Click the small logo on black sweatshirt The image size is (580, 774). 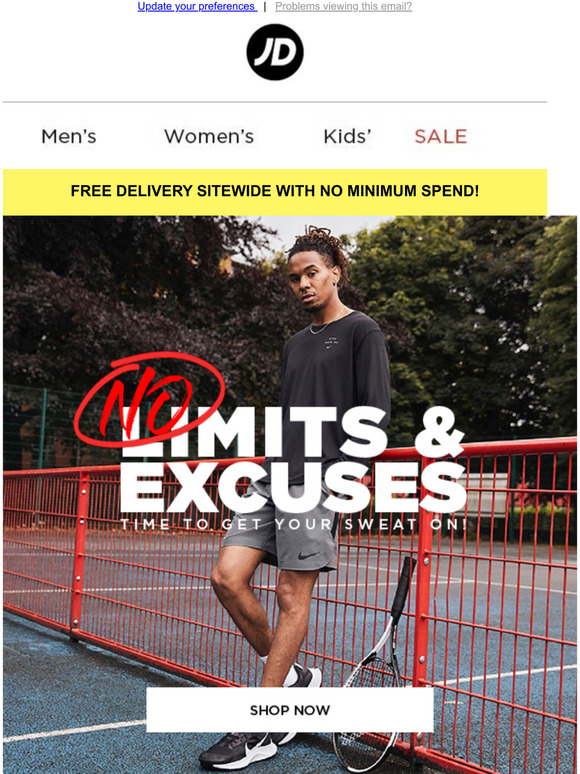330,343
